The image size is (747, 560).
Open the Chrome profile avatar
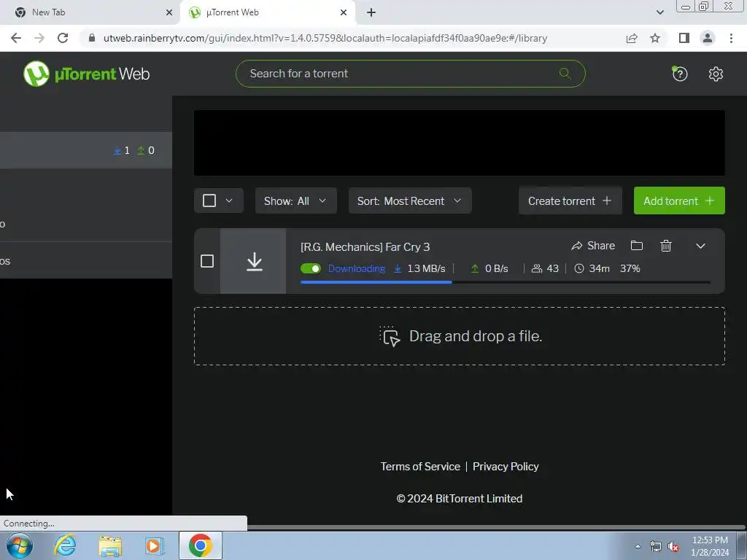pos(708,38)
